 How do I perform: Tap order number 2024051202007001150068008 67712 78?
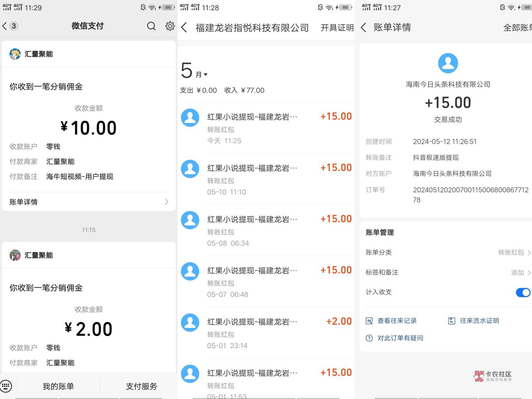(471, 195)
